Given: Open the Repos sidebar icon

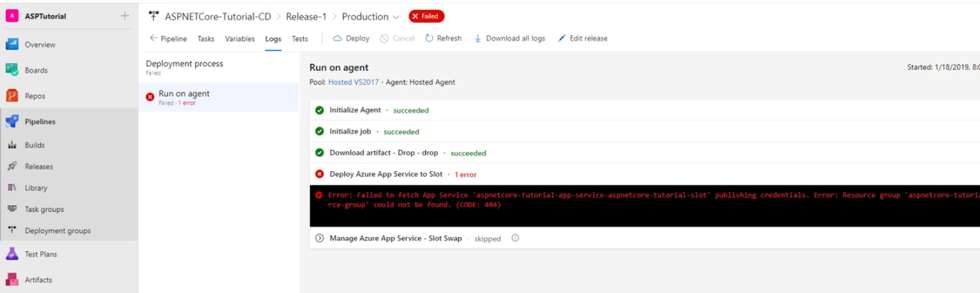Looking at the screenshot, I should pyautogui.click(x=11, y=96).
